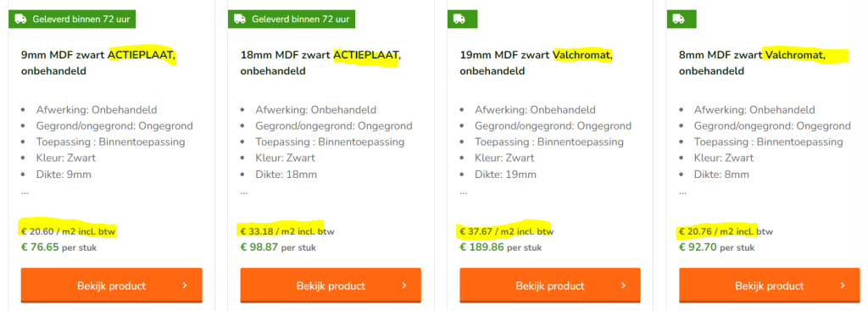Open 18mm MDF zwart ACTIEPLAAT product title

point(320,63)
